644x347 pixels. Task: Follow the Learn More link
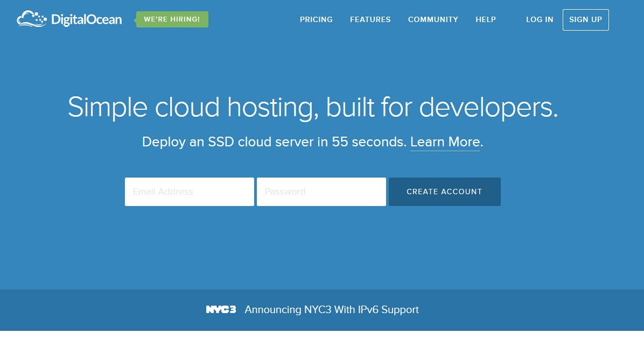(445, 142)
